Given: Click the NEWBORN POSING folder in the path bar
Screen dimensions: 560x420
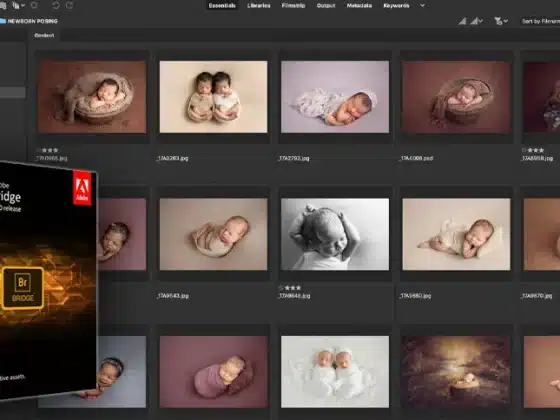Looking at the screenshot, I should click(29, 21).
